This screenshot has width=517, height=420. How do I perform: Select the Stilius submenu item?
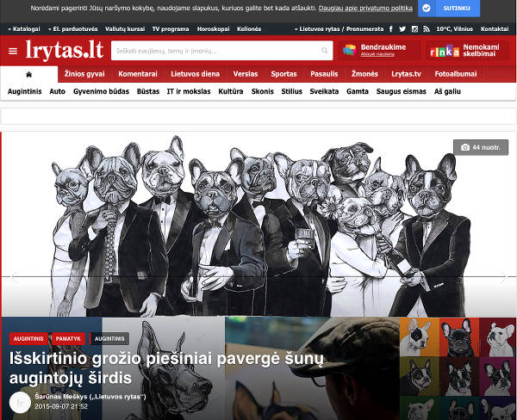pos(292,91)
